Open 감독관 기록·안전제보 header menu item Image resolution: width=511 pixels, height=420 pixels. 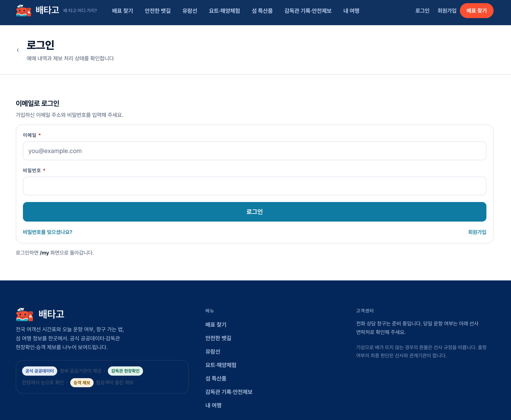click(x=308, y=11)
